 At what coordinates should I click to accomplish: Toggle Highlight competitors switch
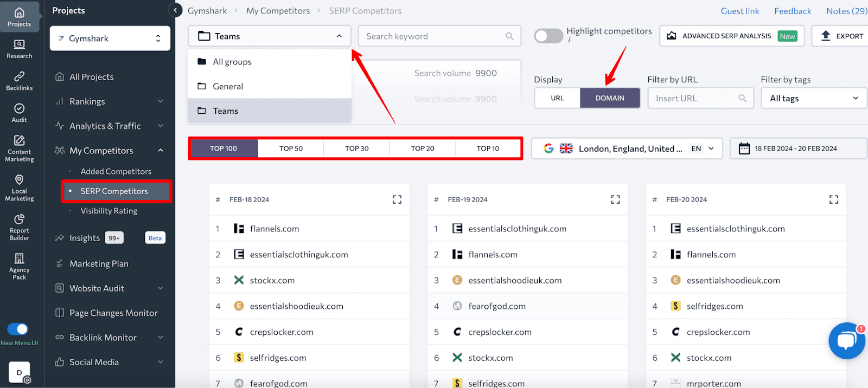[x=548, y=36]
